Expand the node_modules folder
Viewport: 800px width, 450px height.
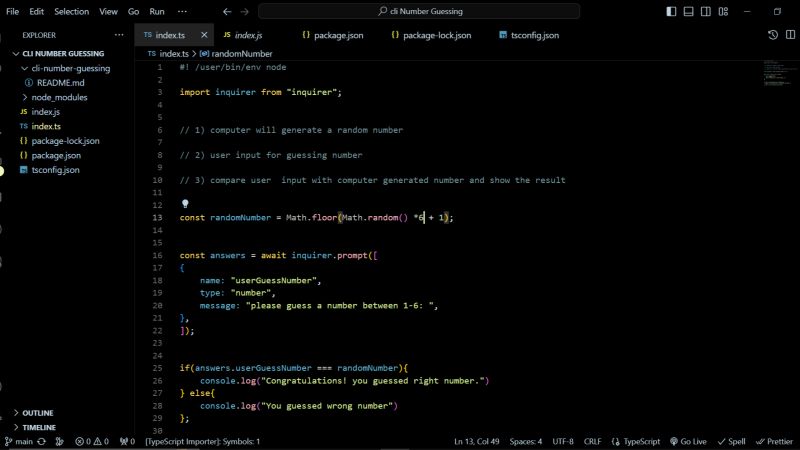click(59, 97)
